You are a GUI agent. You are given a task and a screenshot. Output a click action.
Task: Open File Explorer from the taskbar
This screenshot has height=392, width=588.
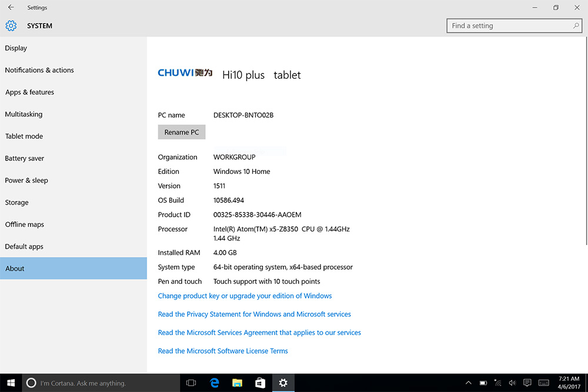(237, 383)
